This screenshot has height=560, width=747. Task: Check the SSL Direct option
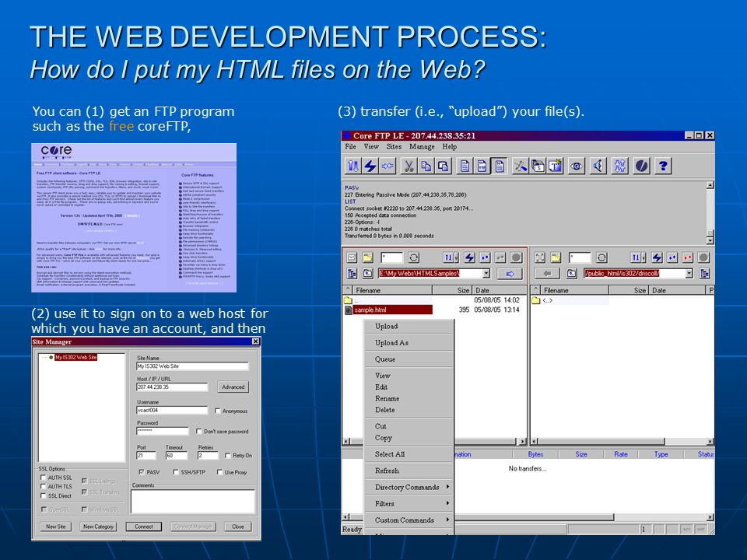(x=43, y=495)
